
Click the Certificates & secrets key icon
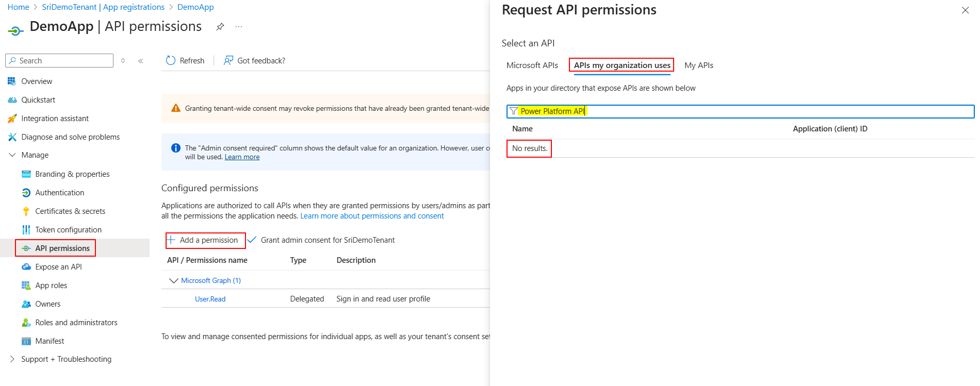(x=26, y=211)
